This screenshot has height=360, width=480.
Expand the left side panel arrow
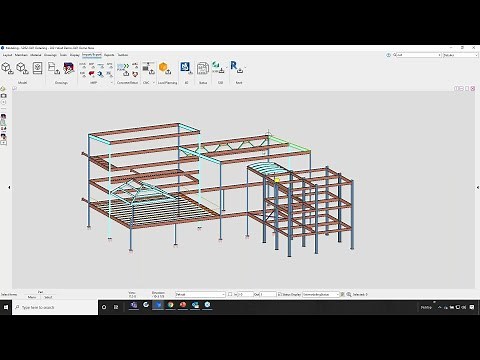click(x=9, y=188)
